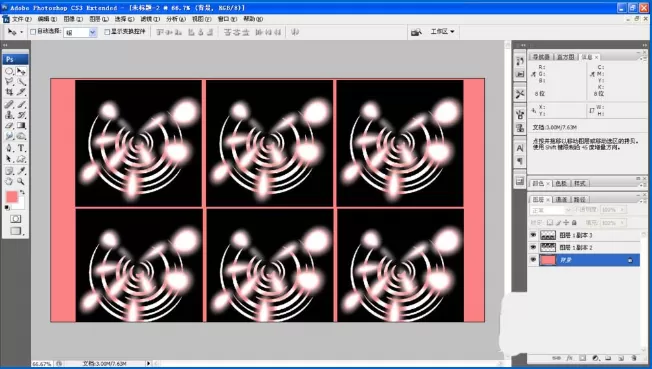
Task: Click Create new layer button
Action: click(621, 358)
